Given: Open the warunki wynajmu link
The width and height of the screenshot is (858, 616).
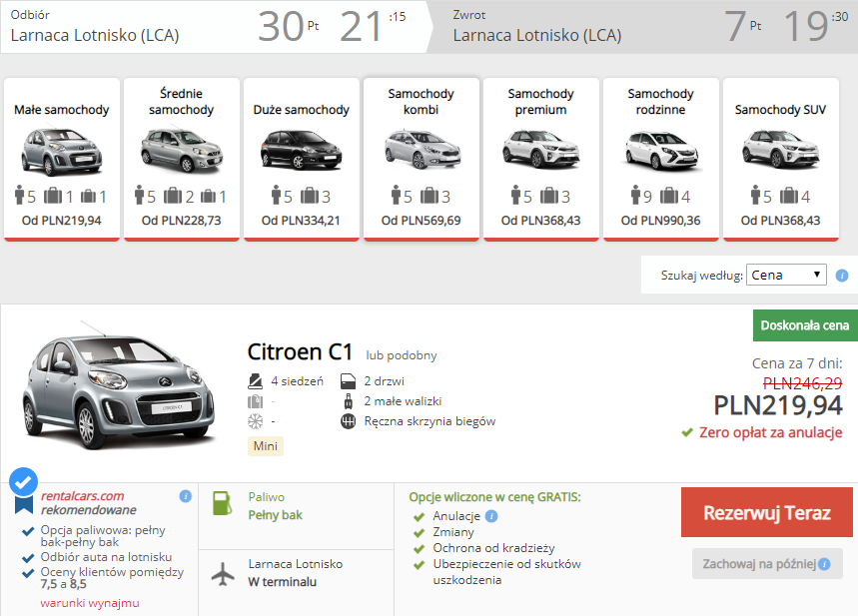Looking at the screenshot, I should pyautogui.click(x=90, y=603).
